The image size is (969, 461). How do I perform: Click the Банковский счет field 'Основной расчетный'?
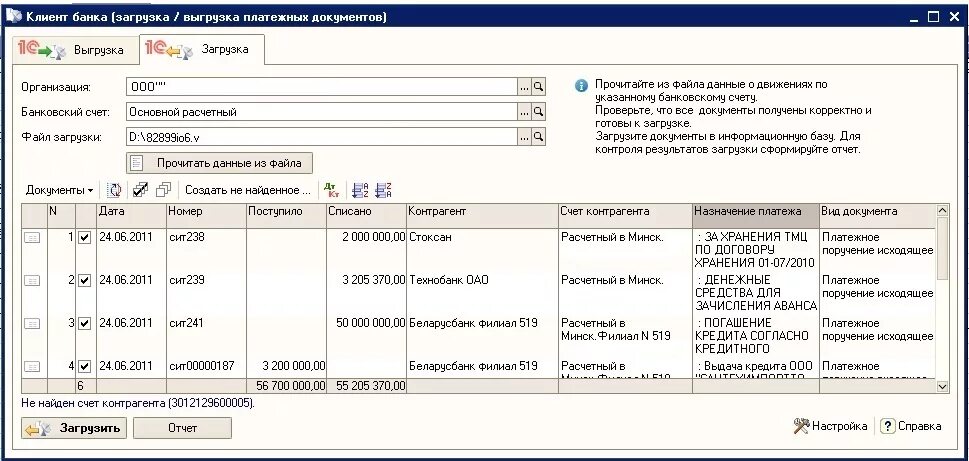pyautogui.click(x=321, y=112)
